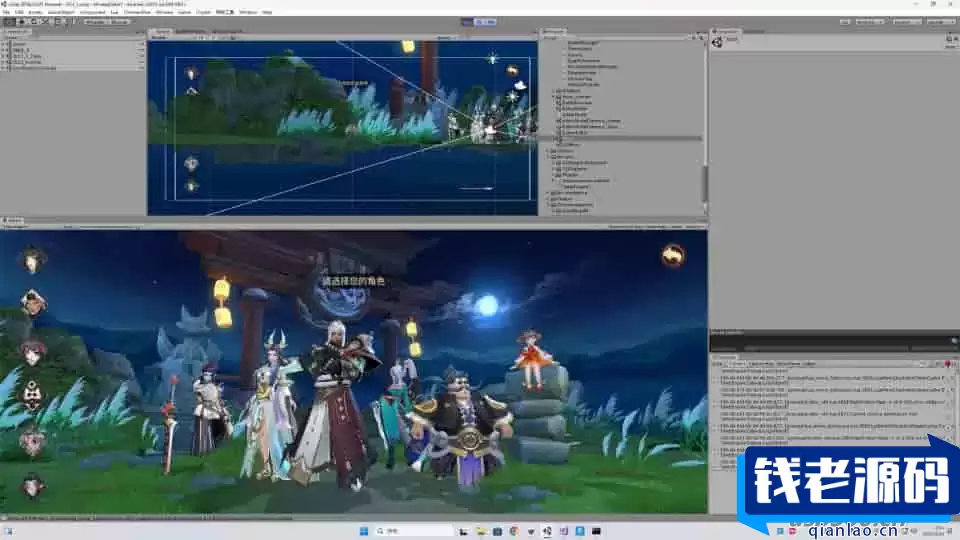Select the Scale tool in Unity toolbar
960x540 pixels.
click(x=45, y=21)
